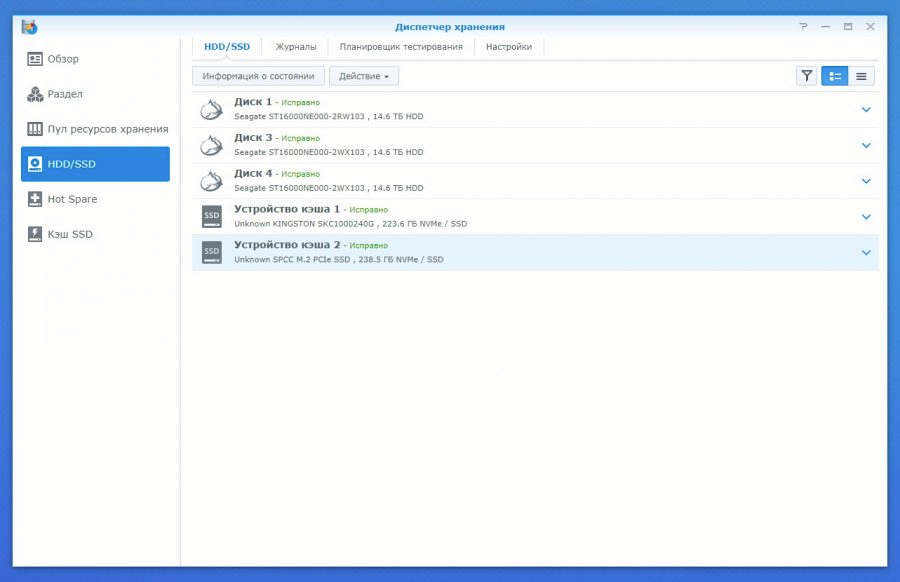
Task: Open the Действие dropdown menu
Action: (364, 76)
